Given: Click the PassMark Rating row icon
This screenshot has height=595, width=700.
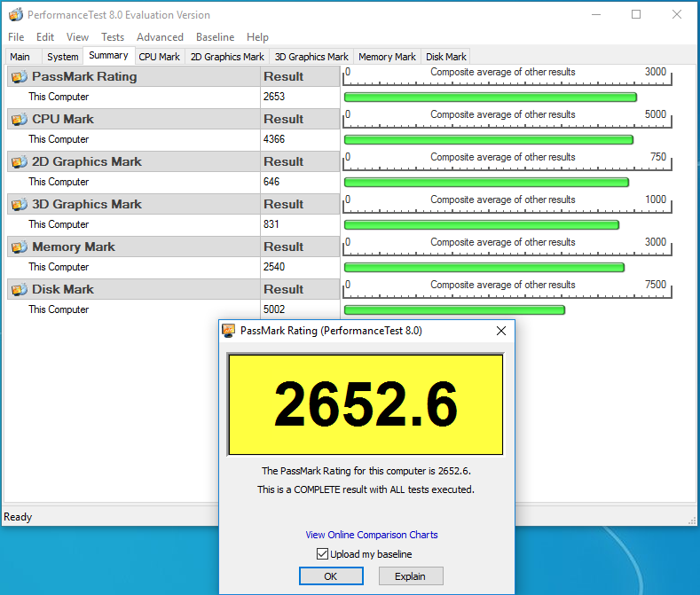Looking at the screenshot, I should click(20, 77).
